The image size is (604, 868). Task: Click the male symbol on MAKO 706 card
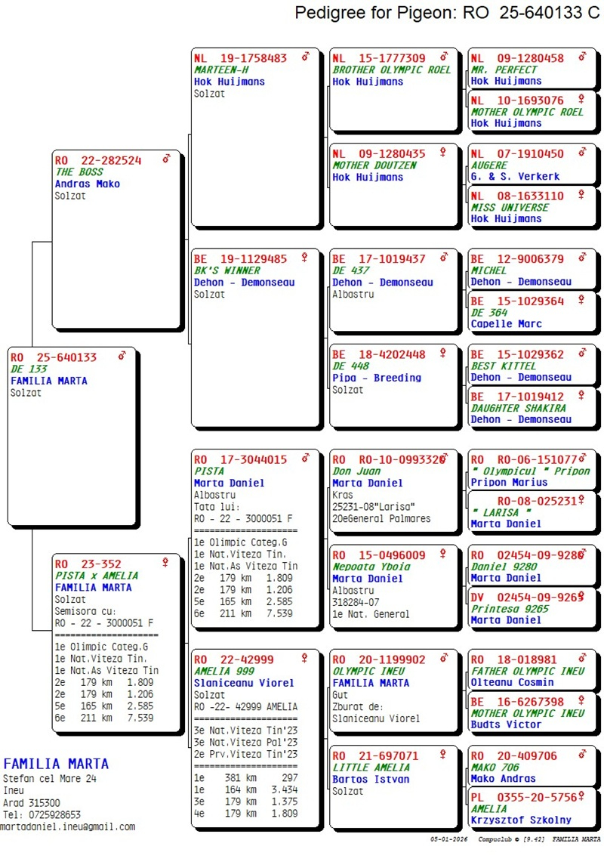pos(581,755)
